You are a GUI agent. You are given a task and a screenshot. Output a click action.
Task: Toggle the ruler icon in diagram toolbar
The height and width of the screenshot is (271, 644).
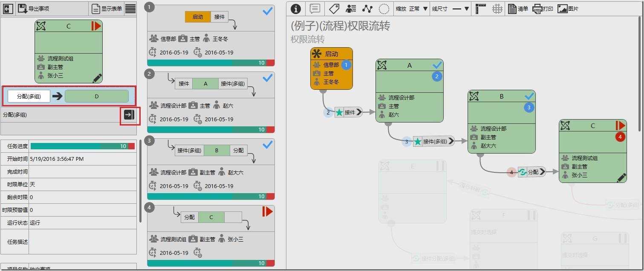click(481, 9)
